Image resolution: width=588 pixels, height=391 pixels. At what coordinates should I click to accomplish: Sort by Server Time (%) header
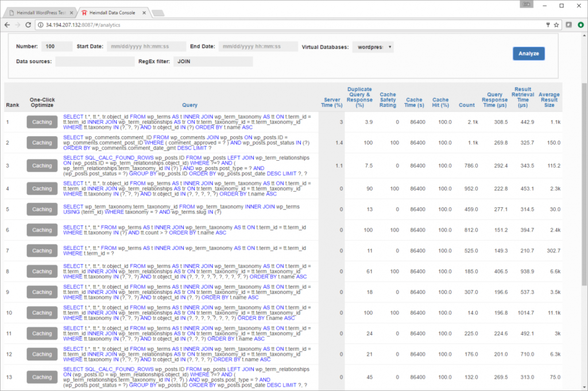coord(332,102)
